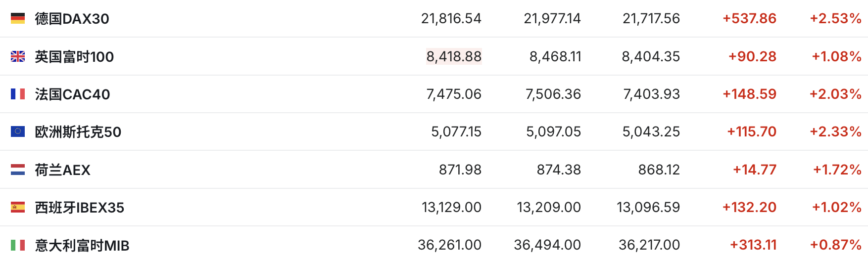Click the UK flag icon

(x=18, y=56)
